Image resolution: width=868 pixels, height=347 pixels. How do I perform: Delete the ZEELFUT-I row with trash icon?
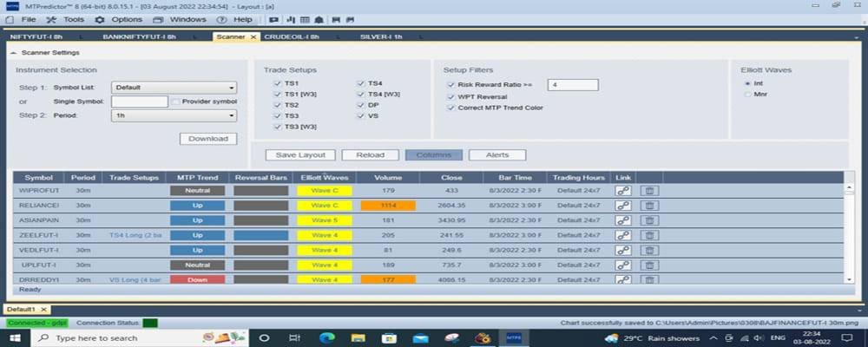click(x=649, y=235)
